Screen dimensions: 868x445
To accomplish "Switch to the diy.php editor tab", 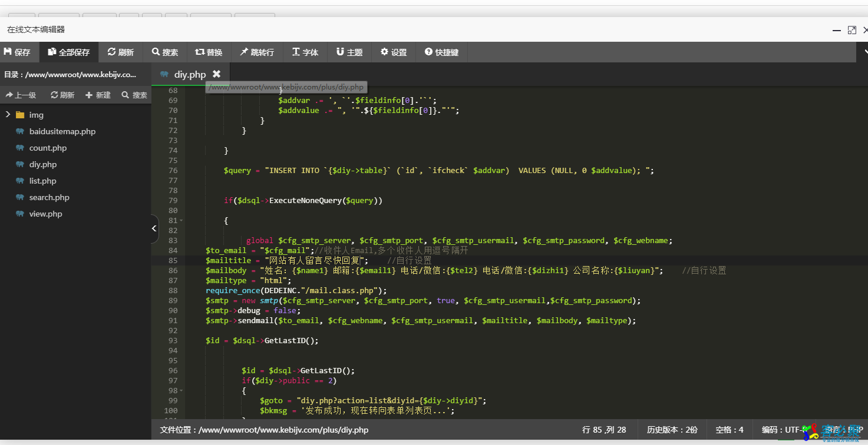I will tap(190, 74).
